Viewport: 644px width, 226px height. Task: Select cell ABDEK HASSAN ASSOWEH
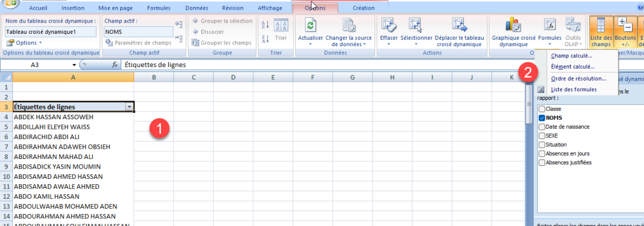coord(73,116)
